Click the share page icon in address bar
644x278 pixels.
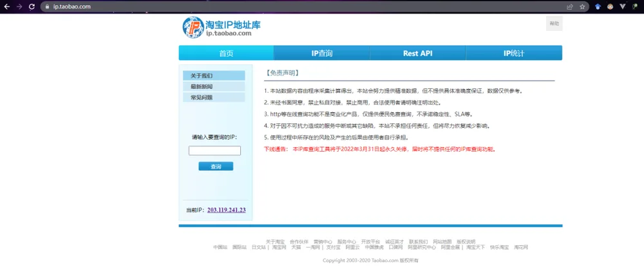[x=570, y=6]
